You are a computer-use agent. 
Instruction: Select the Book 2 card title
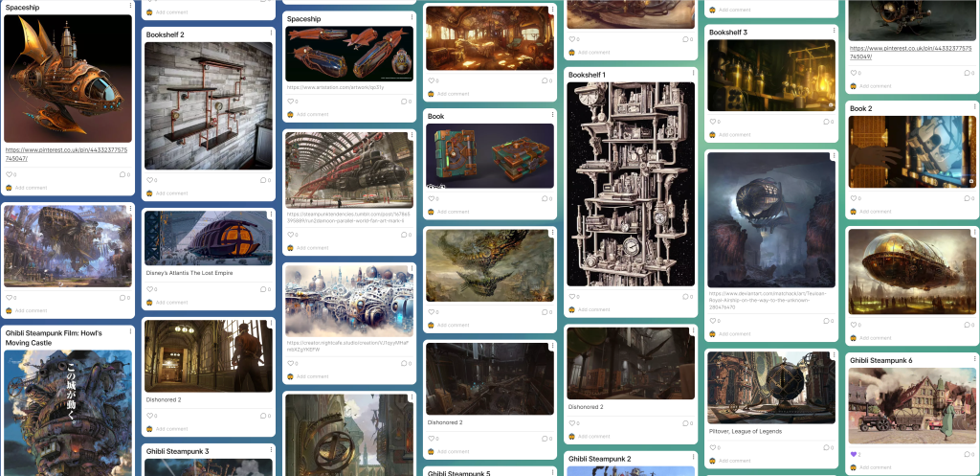861,108
